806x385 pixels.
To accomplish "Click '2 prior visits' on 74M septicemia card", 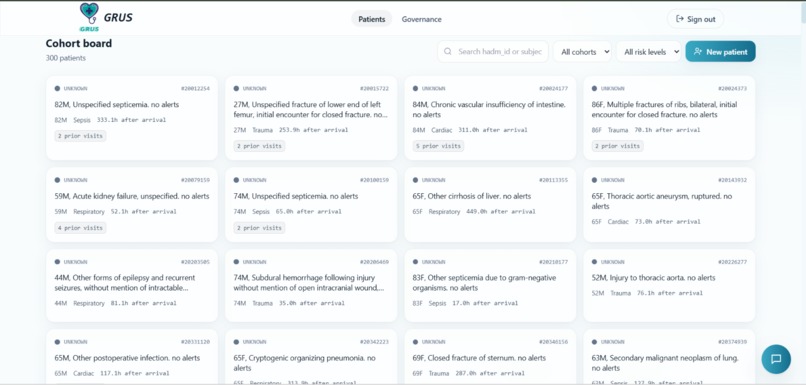I will pyautogui.click(x=259, y=228).
